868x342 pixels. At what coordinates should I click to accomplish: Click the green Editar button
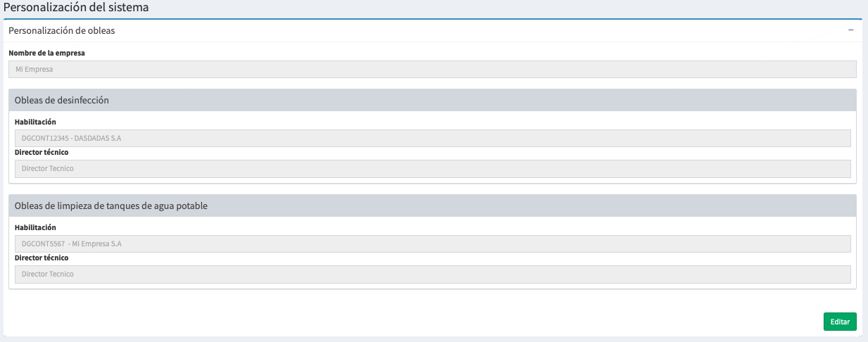point(839,322)
